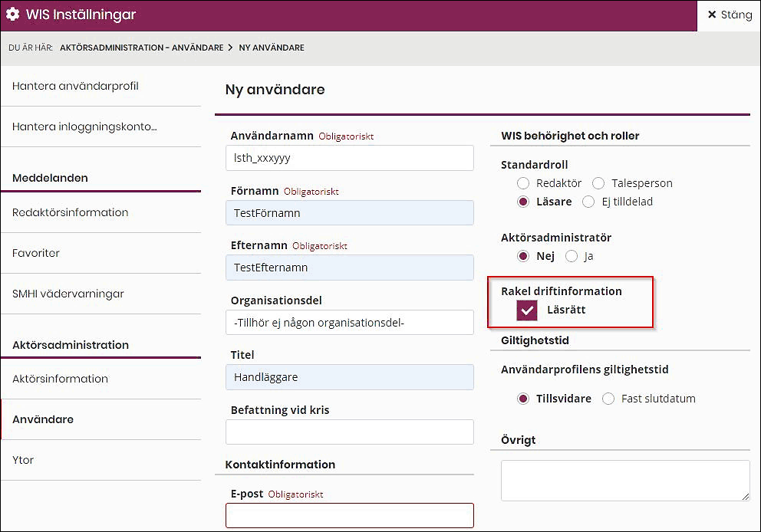The width and height of the screenshot is (761, 532).
Task: Open the Organisationsdel dropdown
Action: pyautogui.click(x=350, y=323)
